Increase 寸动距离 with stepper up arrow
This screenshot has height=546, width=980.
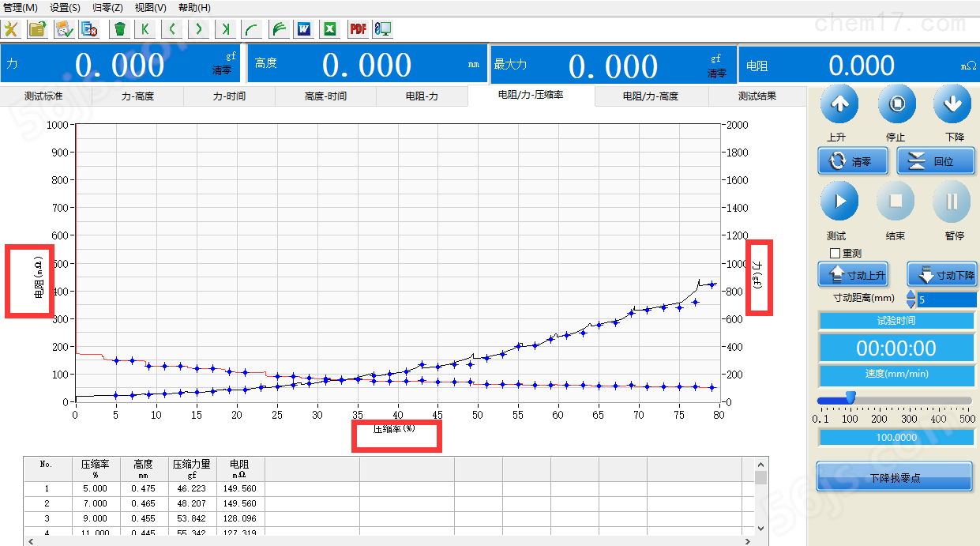coord(911,295)
